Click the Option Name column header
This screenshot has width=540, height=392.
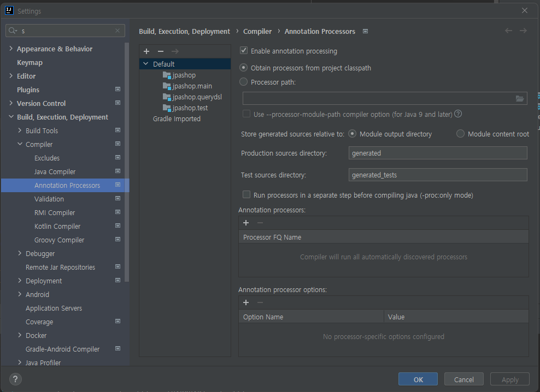coord(312,317)
